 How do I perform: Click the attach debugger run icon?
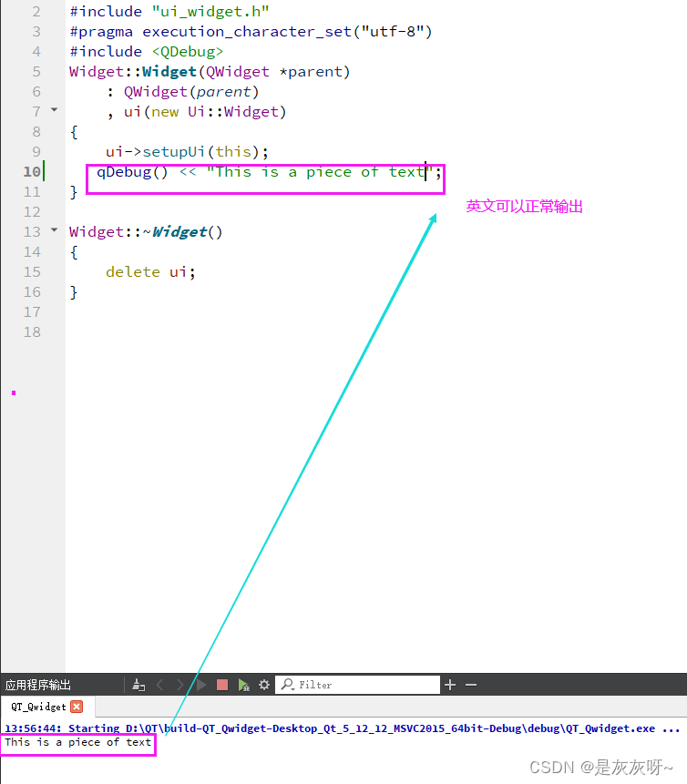tap(243, 685)
